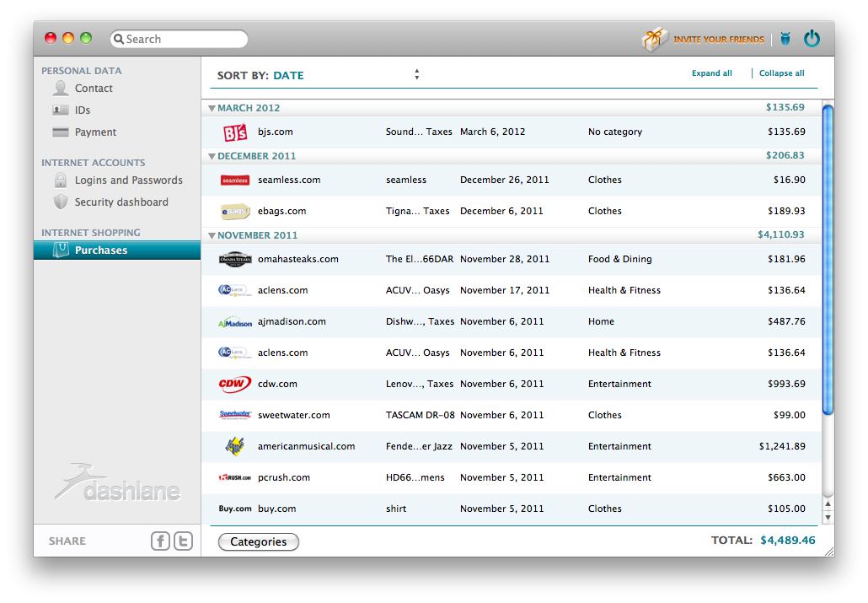This screenshot has height=603, width=868.
Task: Click the Expand all link
Action: tap(712, 73)
